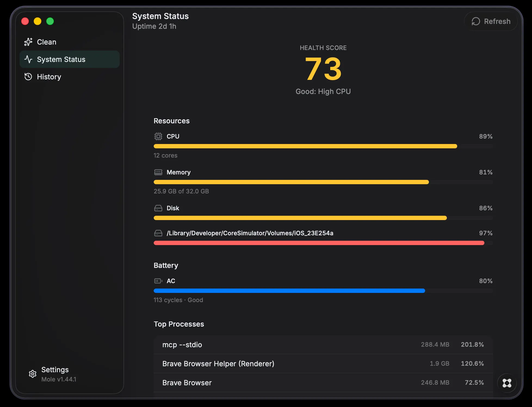The height and width of the screenshot is (407, 532).
Task: Select the Brave Browser Helper (Renderer) row
Action: tap(323, 364)
